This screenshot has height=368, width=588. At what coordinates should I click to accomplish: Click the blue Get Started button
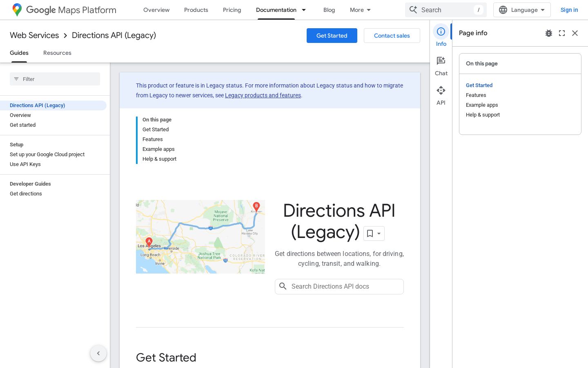[332, 36]
